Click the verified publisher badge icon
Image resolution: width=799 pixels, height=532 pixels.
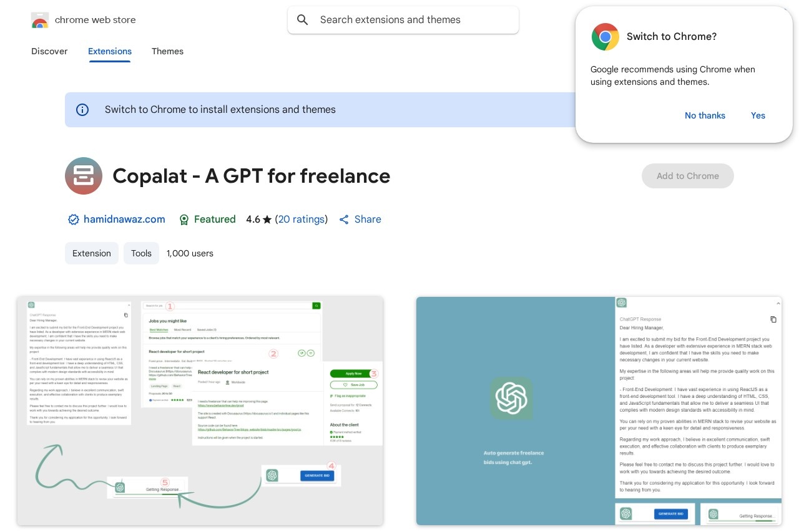(x=74, y=220)
